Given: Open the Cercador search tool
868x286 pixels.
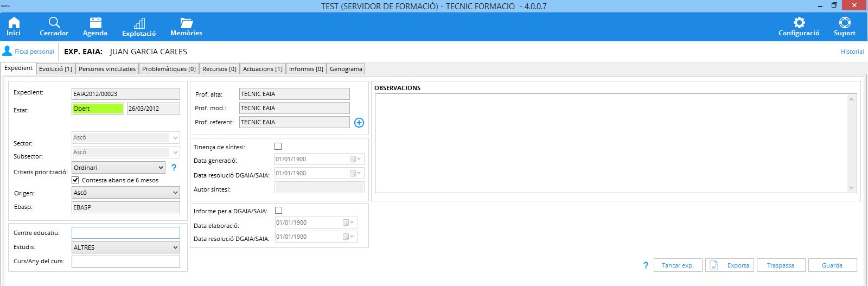Looking at the screenshot, I should coord(54,26).
